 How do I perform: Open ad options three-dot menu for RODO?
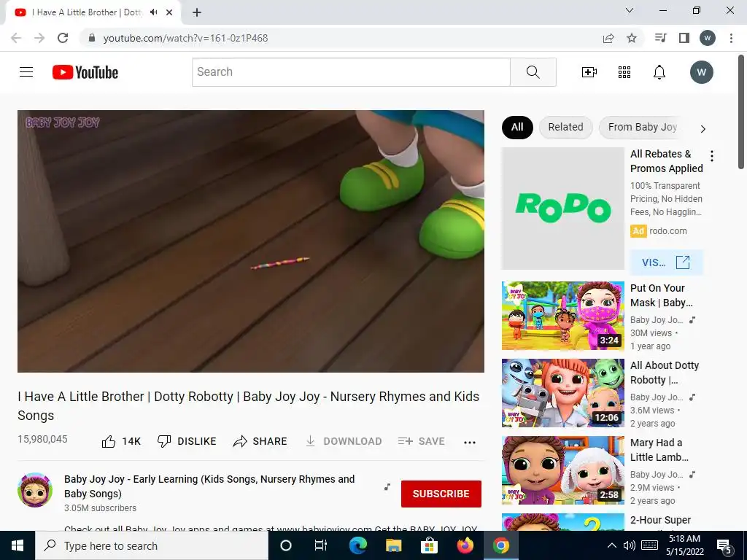pyautogui.click(x=712, y=156)
